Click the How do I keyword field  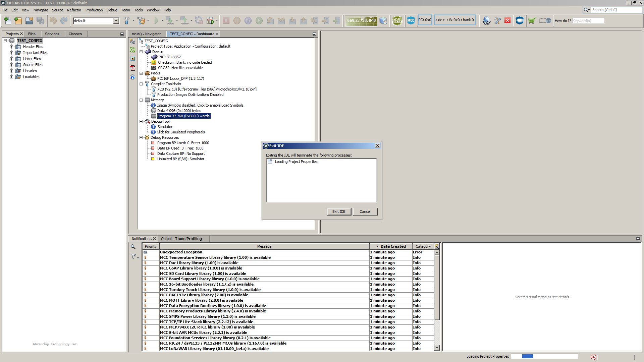(588, 21)
